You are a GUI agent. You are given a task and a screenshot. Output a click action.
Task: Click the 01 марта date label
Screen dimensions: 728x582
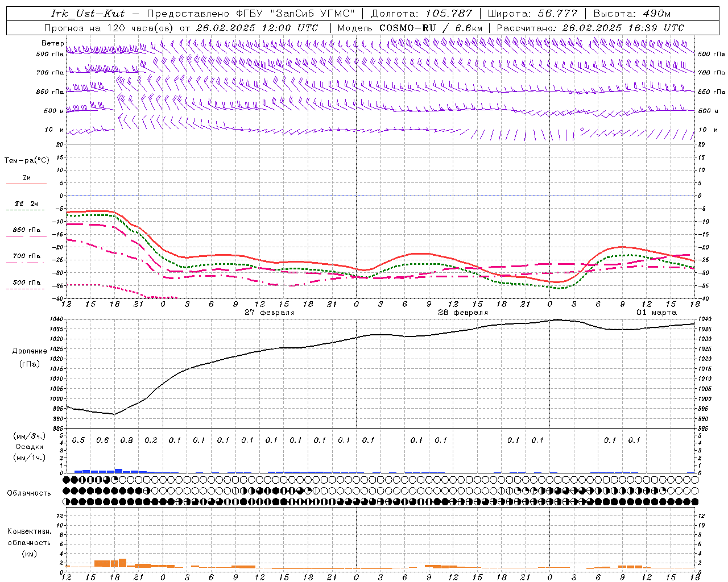656,313
